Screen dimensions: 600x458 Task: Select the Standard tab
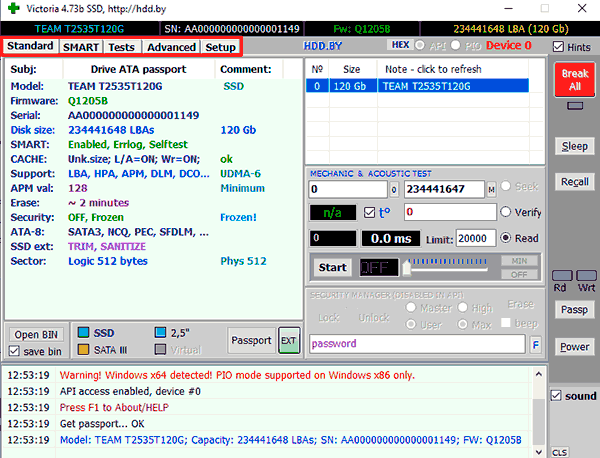point(30,46)
